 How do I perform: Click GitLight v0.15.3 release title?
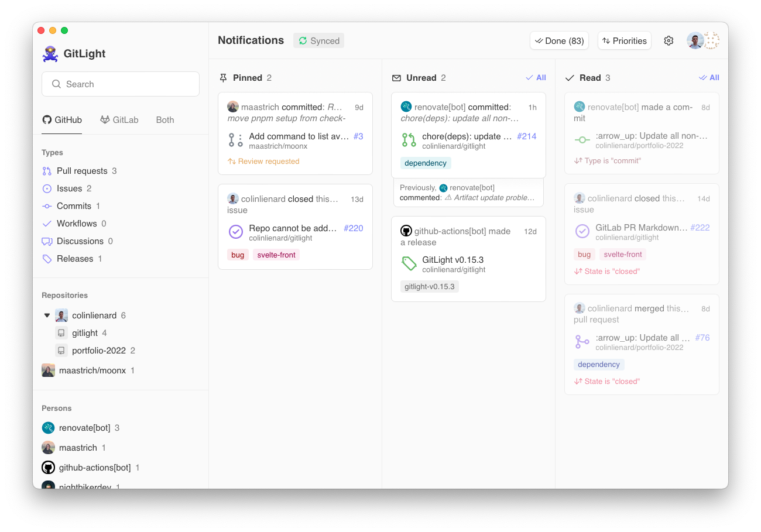(453, 260)
